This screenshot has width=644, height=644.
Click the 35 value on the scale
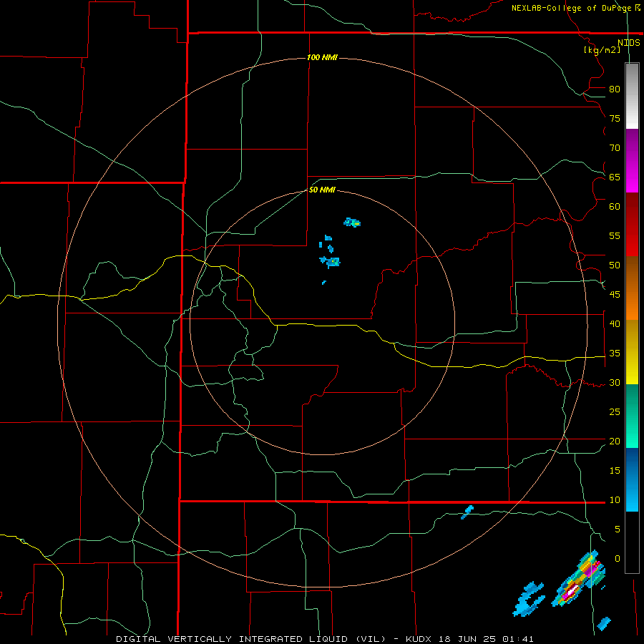pyautogui.click(x=615, y=353)
